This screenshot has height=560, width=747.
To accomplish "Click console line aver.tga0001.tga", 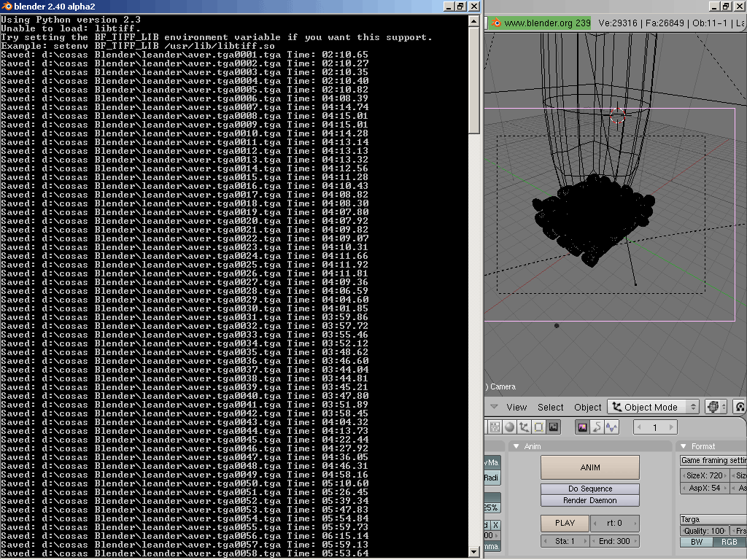I will [185, 55].
